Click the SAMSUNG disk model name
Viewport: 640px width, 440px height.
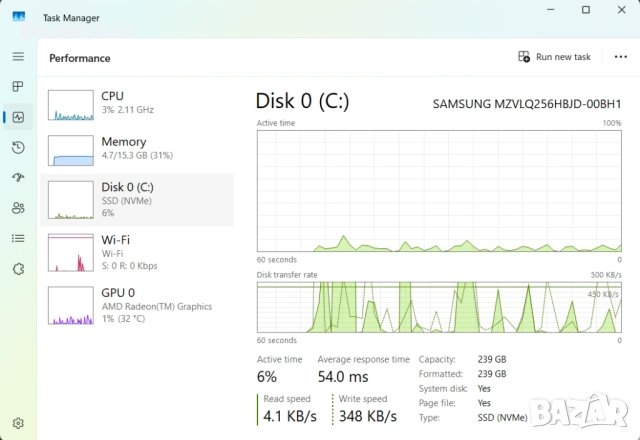coord(526,104)
